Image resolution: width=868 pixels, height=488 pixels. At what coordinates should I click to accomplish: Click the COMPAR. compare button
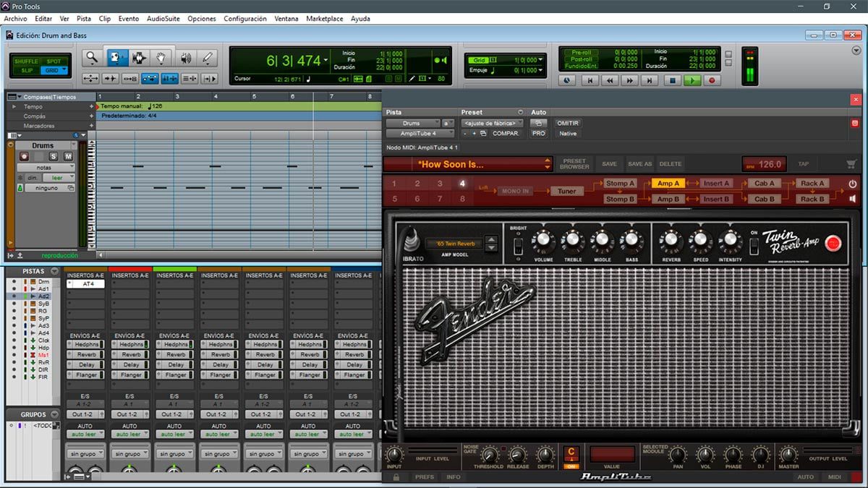pos(506,133)
